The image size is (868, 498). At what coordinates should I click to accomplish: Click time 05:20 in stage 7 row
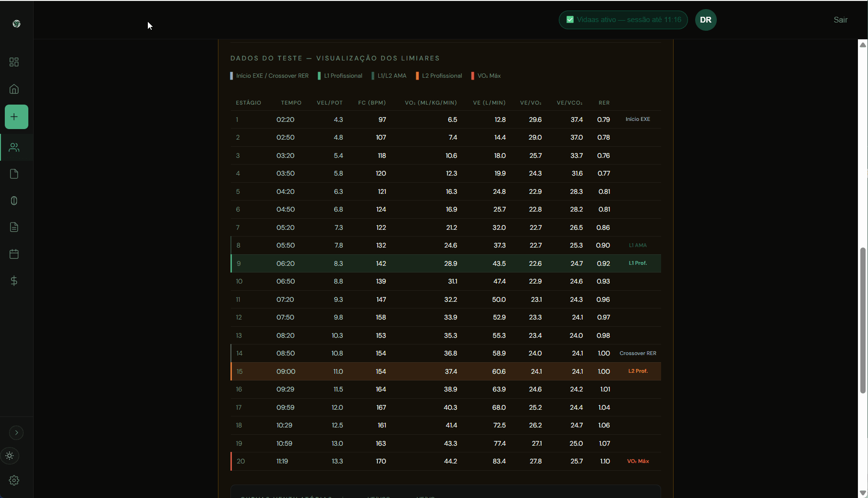(x=285, y=227)
